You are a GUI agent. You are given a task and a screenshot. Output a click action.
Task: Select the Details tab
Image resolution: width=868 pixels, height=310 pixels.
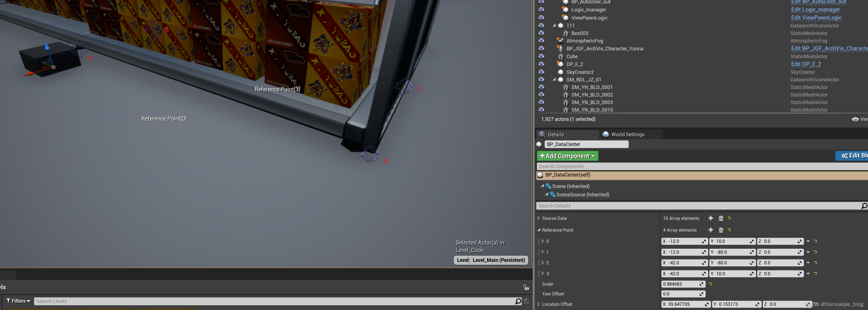[555, 135]
